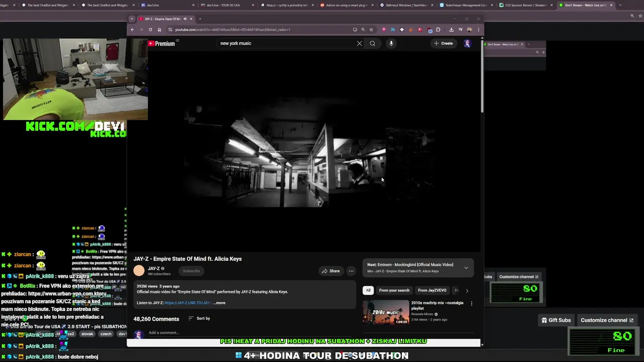Open the gift icon next to Gift Subs
The width and height of the screenshot is (644, 362).
point(544,320)
